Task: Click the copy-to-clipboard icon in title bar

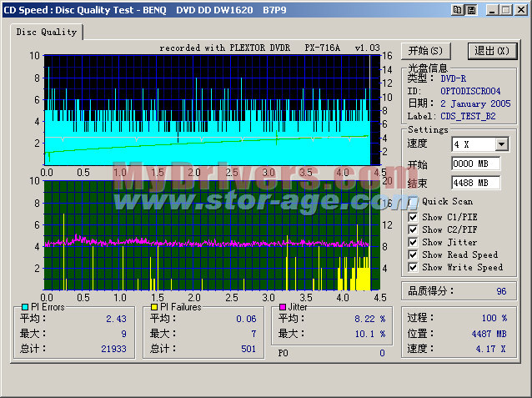Action: tap(457, 9)
